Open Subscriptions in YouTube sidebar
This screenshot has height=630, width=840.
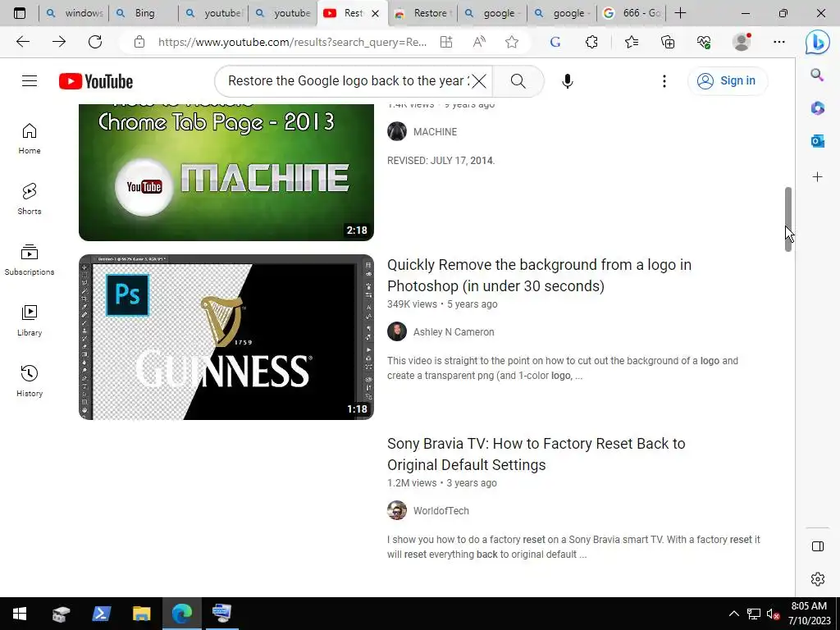pyautogui.click(x=30, y=260)
